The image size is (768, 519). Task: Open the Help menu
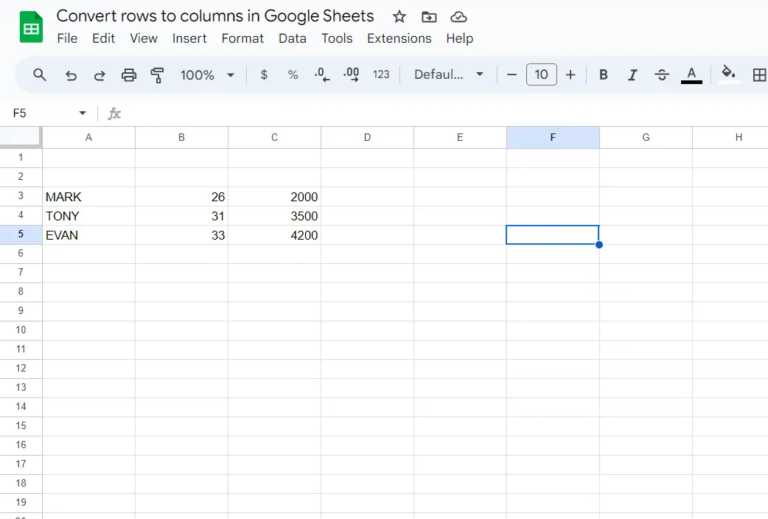(459, 38)
